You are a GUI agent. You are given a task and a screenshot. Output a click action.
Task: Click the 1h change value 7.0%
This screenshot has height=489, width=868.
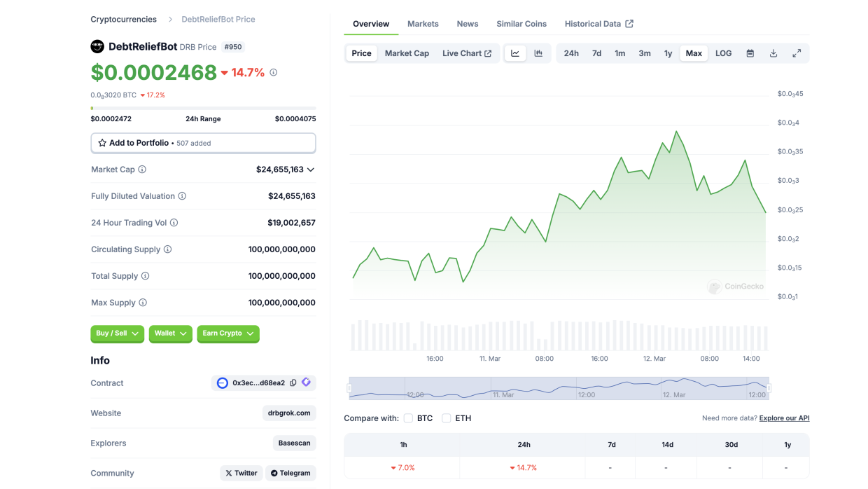pyautogui.click(x=402, y=467)
